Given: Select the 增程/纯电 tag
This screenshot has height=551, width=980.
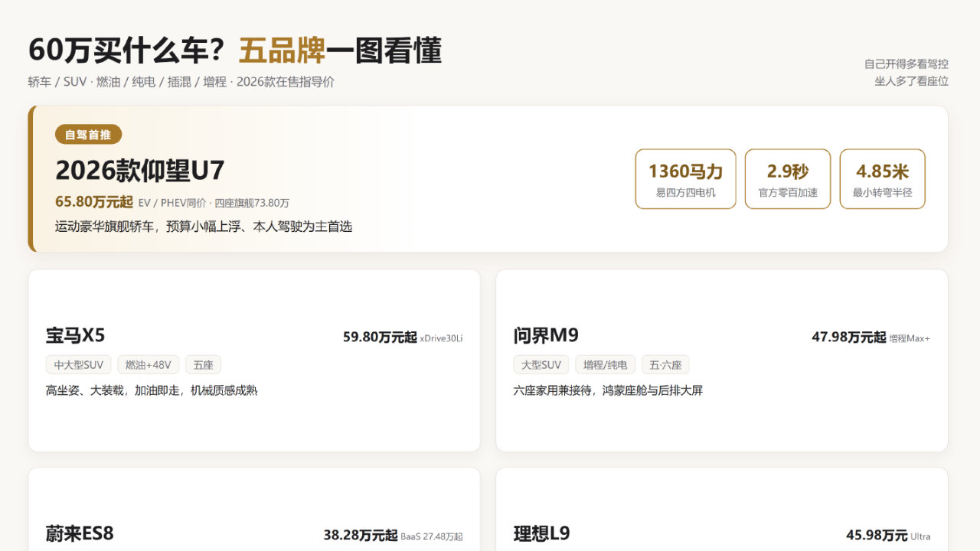Looking at the screenshot, I should [x=605, y=365].
